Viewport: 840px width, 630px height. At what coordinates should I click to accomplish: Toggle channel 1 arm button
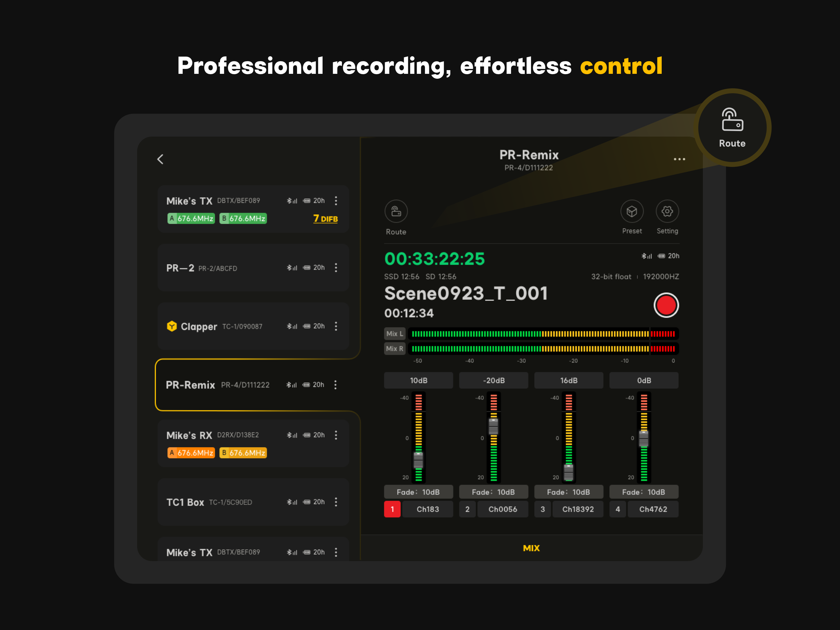point(392,509)
